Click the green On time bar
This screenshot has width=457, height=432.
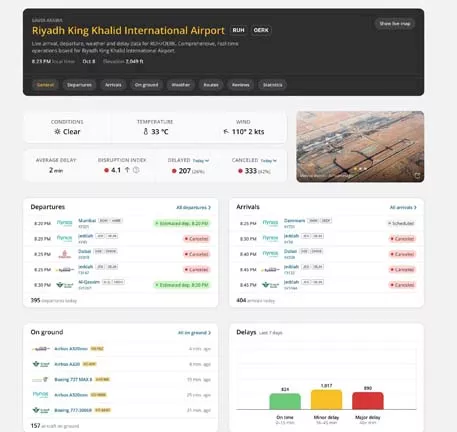coord(285,401)
